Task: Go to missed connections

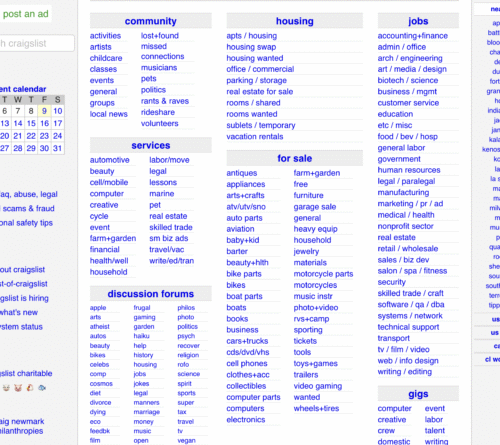Action: tap(162, 51)
